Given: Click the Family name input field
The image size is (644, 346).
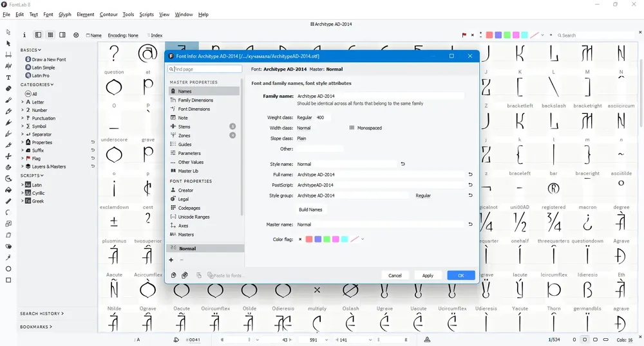Looking at the screenshot, I should [380, 96].
